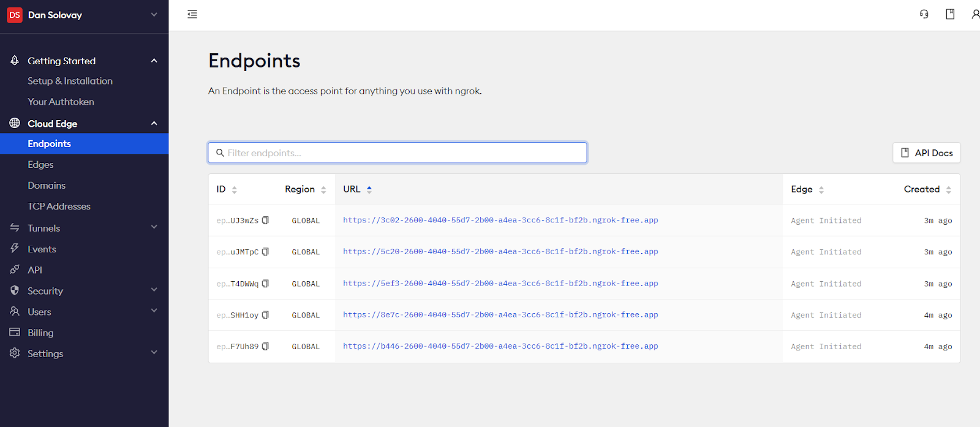Click the Getting Started rocket icon

point(15,60)
